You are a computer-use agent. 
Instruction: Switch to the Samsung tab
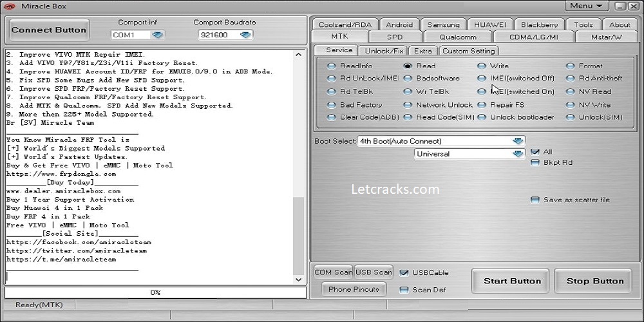coord(443,24)
